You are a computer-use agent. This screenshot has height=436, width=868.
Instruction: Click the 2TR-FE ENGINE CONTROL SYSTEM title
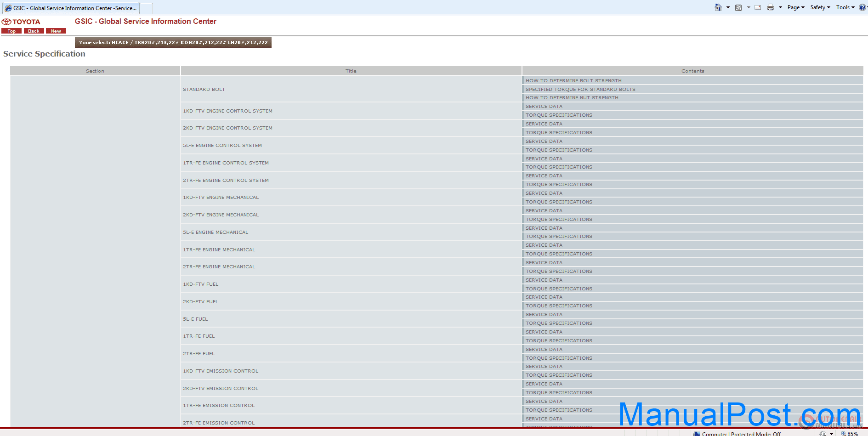(x=226, y=180)
